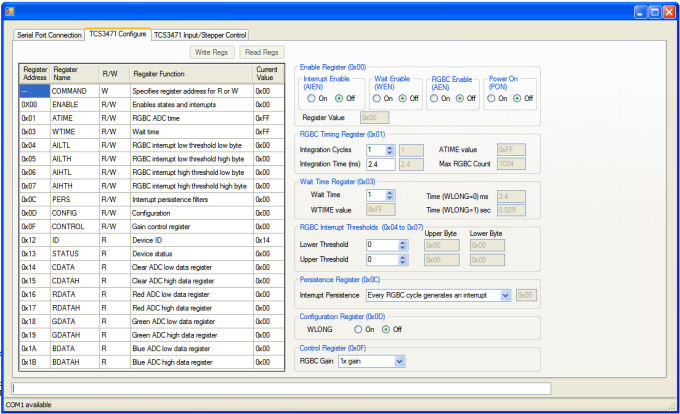The image size is (680, 414).
Task: Click the Enable Register value field
Action: 374,117
